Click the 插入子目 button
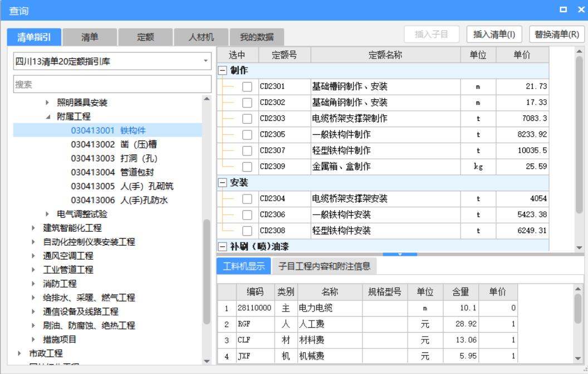The width and height of the screenshot is (588, 374). click(x=432, y=35)
